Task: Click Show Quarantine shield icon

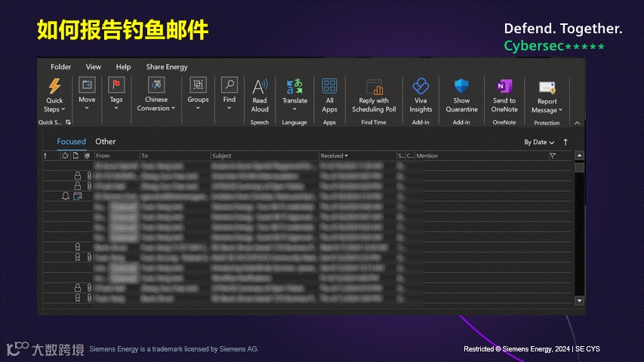Action: 461,86
